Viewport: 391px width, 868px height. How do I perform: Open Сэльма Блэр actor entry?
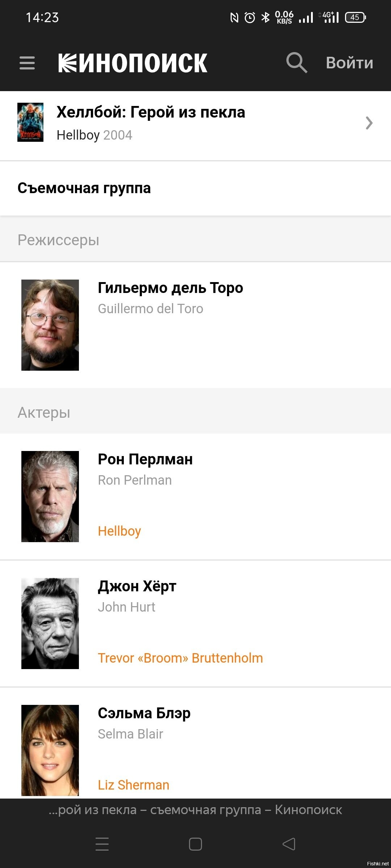pyautogui.click(x=144, y=713)
